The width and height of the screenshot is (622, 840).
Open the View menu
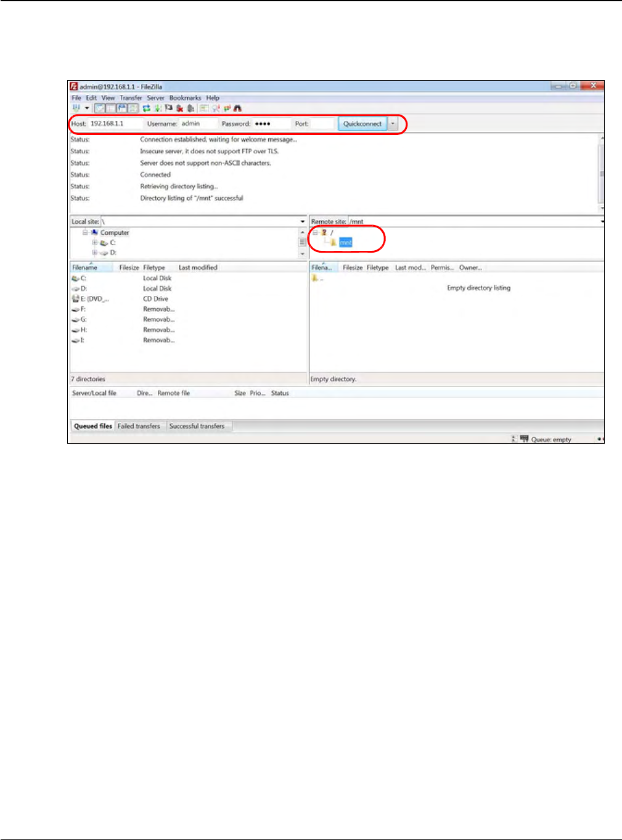[108, 97]
